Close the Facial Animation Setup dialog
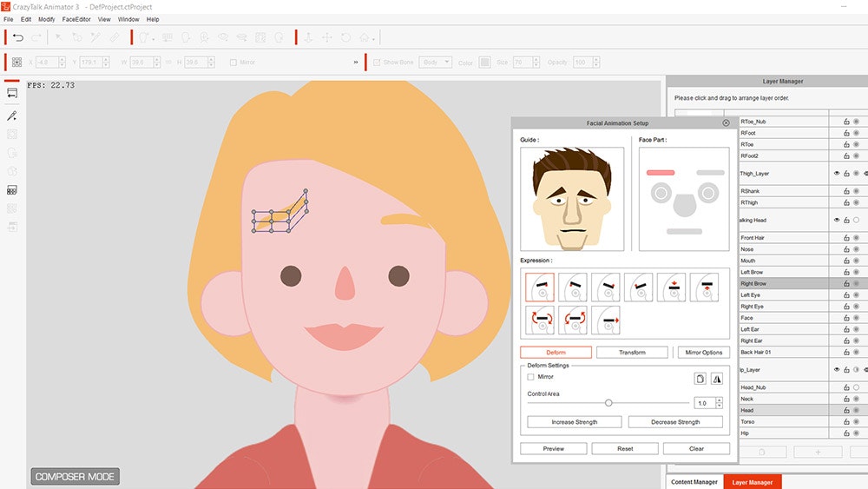 (726, 123)
